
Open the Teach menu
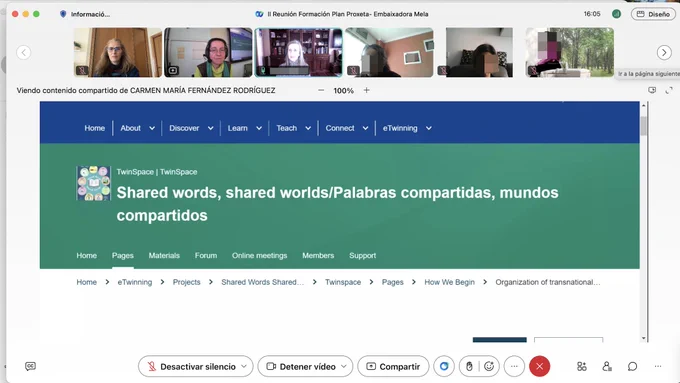point(287,128)
